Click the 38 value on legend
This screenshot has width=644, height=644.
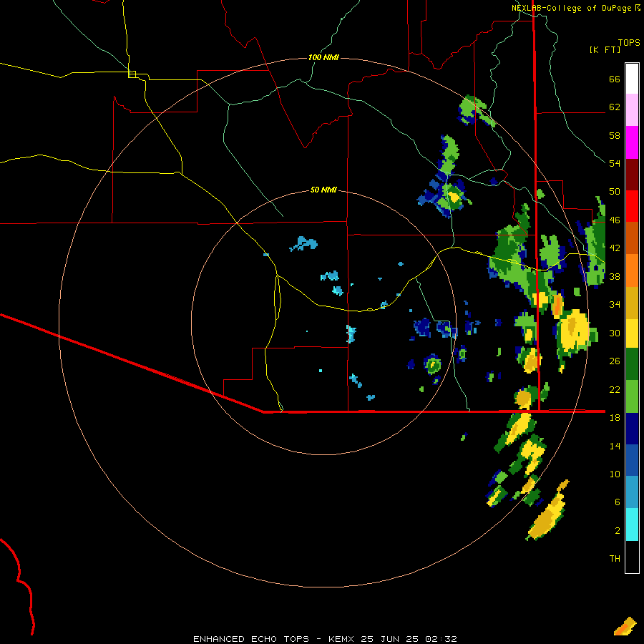click(x=615, y=276)
